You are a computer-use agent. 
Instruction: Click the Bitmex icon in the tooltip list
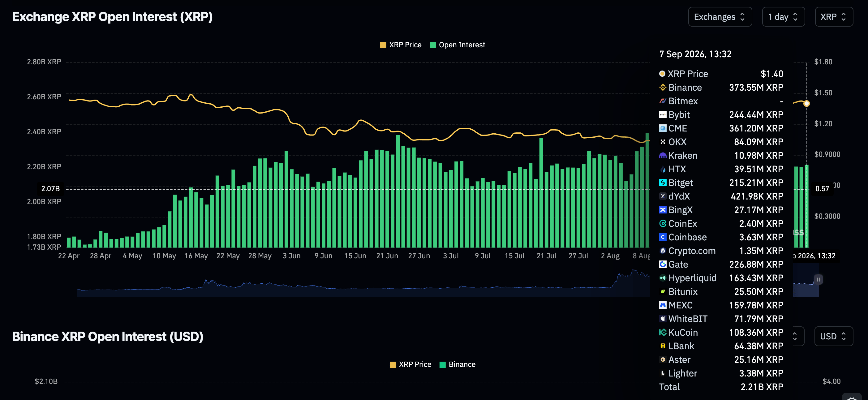[x=663, y=101]
